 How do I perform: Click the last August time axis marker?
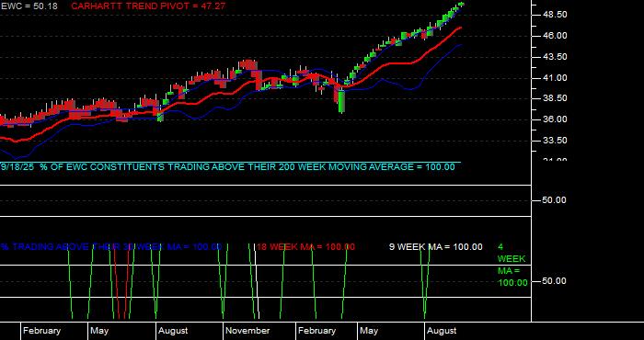[x=442, y=331]
